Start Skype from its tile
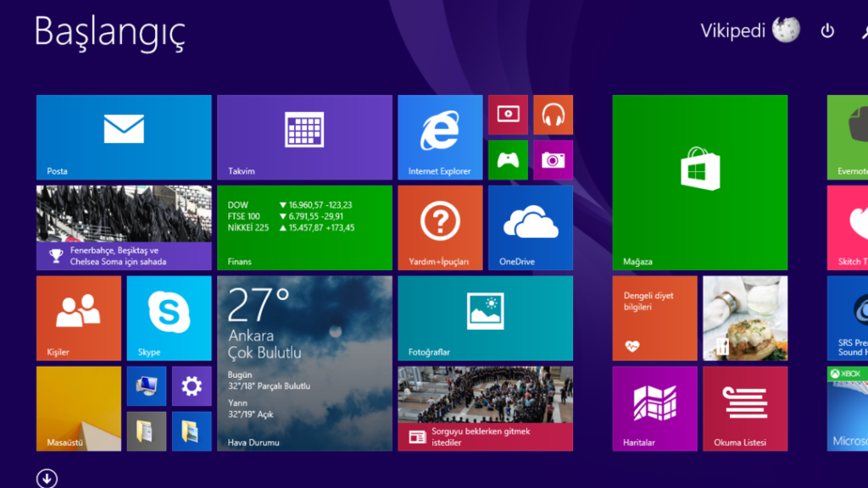This screenshot has width=868, height=488. coord(169,318)
